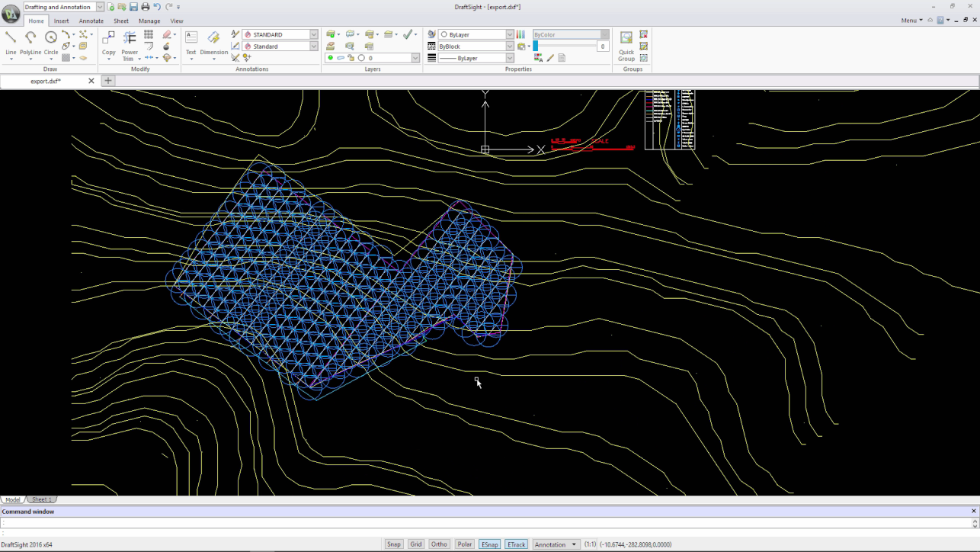980x552 pixels.
Task: Add a new drawing tab with plus button
Action: pyautogui.click(x=107, y=81)
